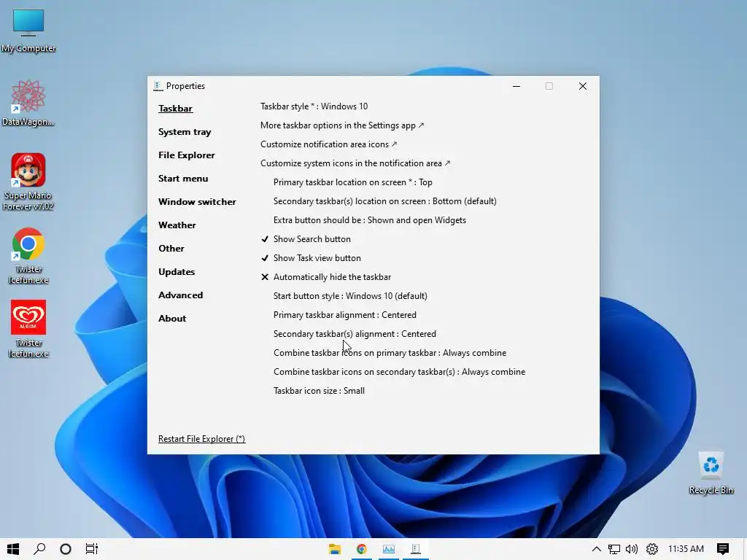Image resolution: width=747 pixels, height=560 pixels.
Task: Change Combine icons on primary taskbar
Action: point(390,353)
